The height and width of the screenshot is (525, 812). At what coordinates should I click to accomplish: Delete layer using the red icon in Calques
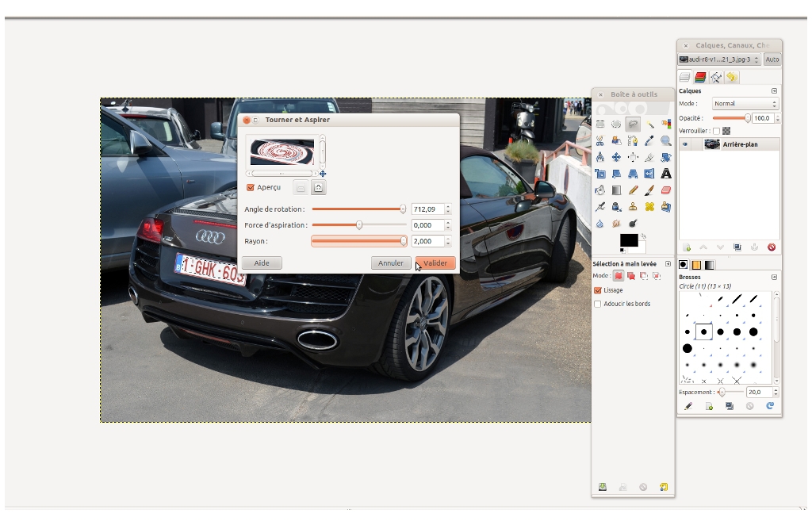(771, 247)
